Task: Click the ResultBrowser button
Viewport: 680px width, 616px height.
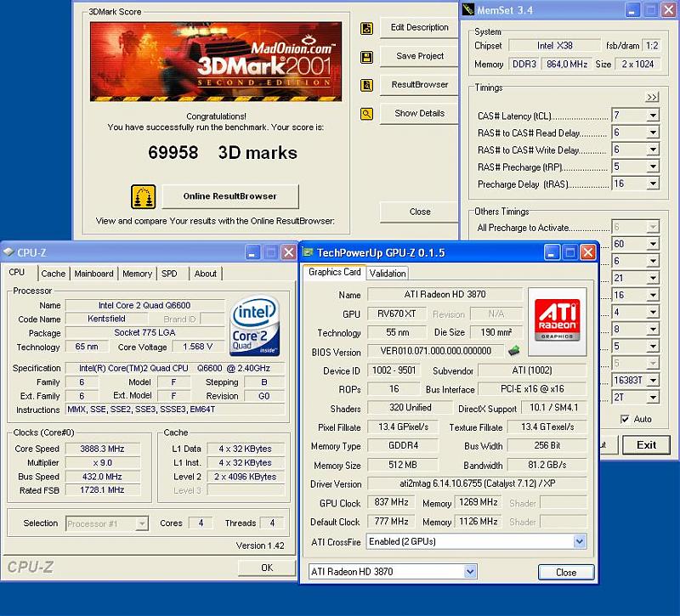Action: pyautogui.click(x=419, y=84)
